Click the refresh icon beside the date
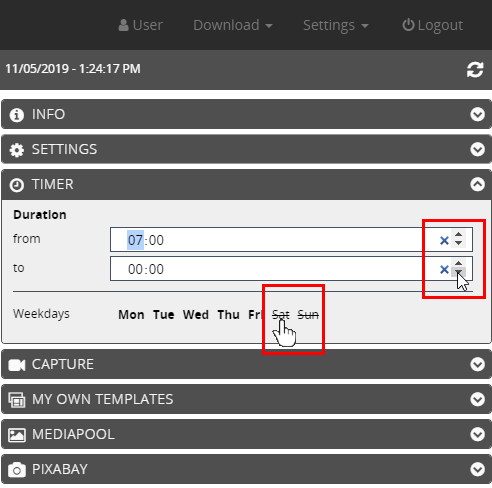This screenshot has width=492, height=488. click(475, 70)
